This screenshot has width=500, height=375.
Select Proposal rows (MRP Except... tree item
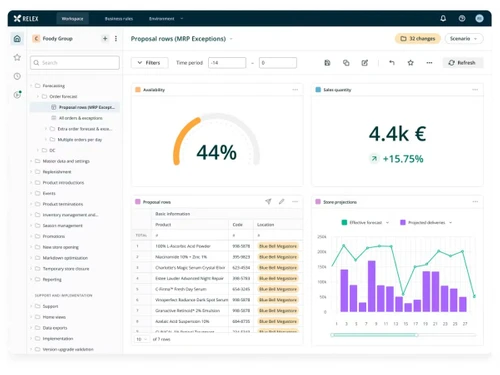coord(75,107)
